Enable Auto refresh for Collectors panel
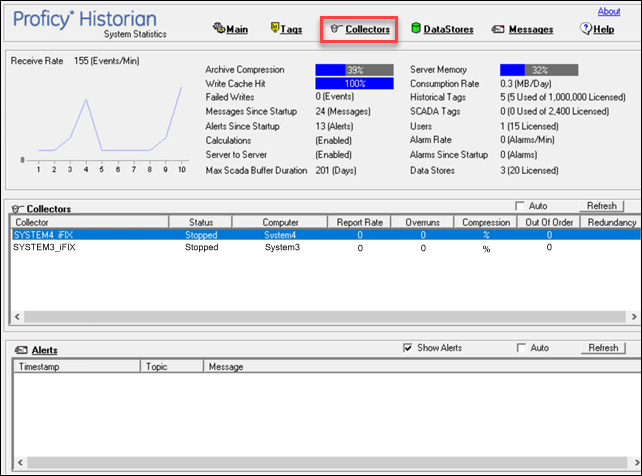 point(520,206)
